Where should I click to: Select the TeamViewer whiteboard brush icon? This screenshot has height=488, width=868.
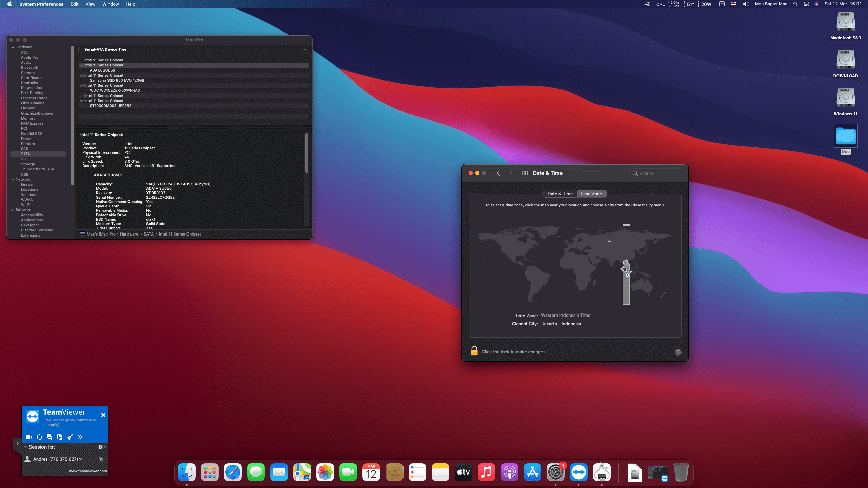70,437
